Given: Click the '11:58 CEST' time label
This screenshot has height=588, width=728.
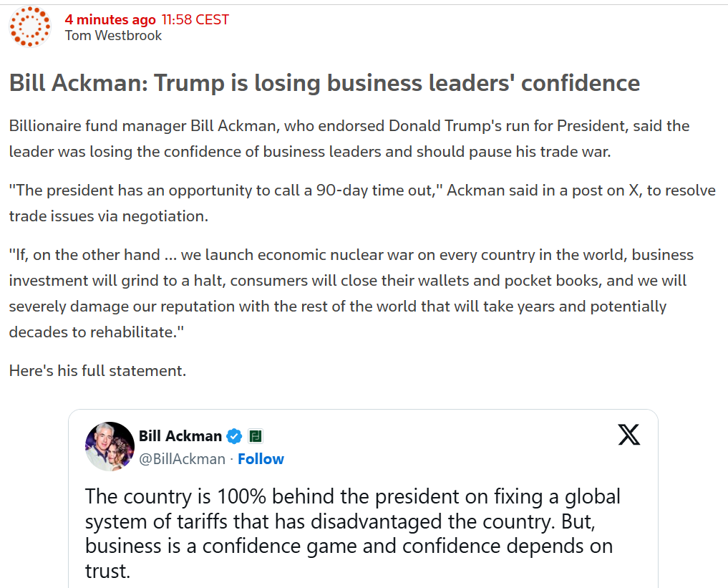Looking at the screenshot, I should pos(195,19).
